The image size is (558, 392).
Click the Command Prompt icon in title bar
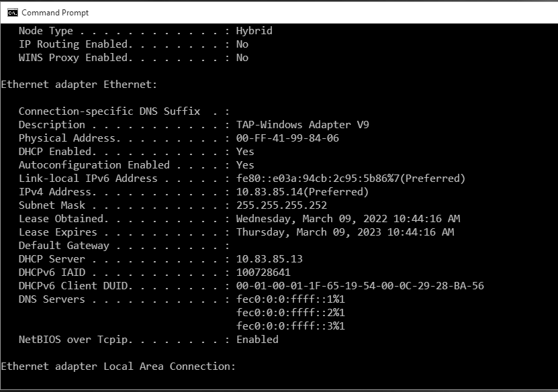coord(14,12)
